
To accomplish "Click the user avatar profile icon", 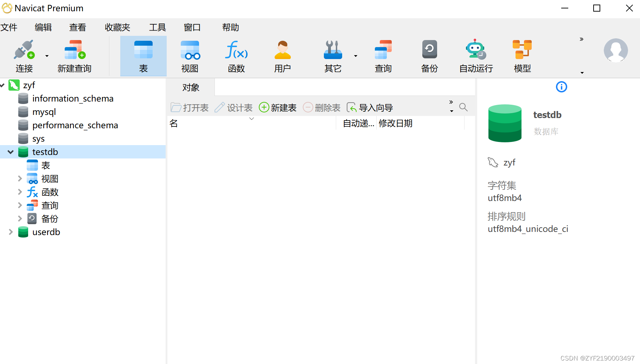I will (x=616, y=50).
